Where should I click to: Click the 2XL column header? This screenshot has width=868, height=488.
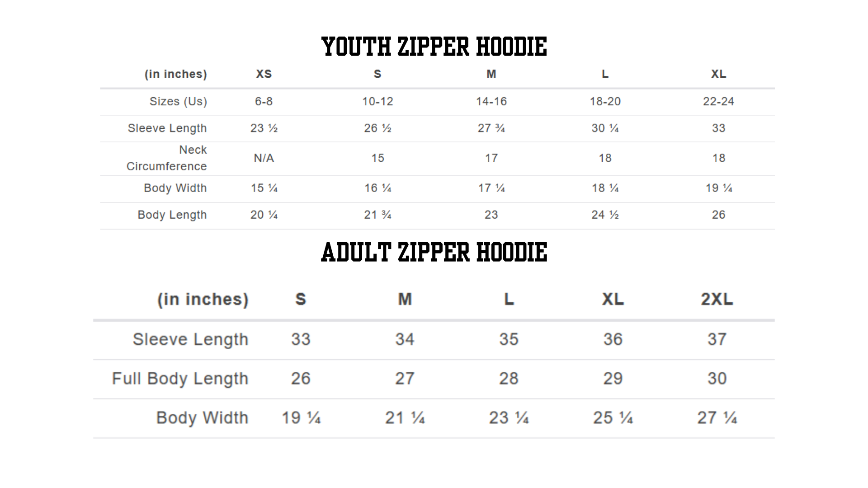tap(717, 299)
